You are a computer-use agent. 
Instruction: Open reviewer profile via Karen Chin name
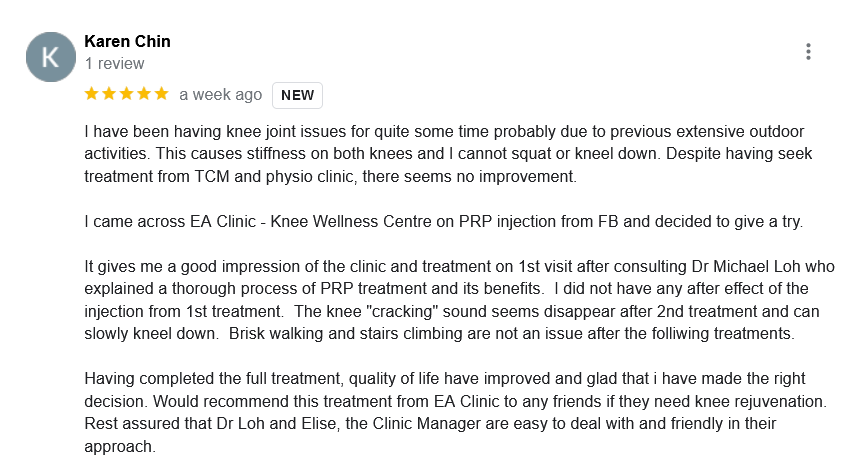pyautogui.click(x=127, y=41)
